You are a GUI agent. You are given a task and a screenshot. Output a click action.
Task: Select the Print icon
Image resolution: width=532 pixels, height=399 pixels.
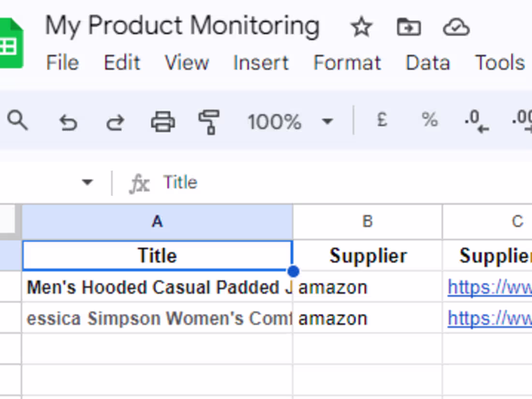coord(163,122)
